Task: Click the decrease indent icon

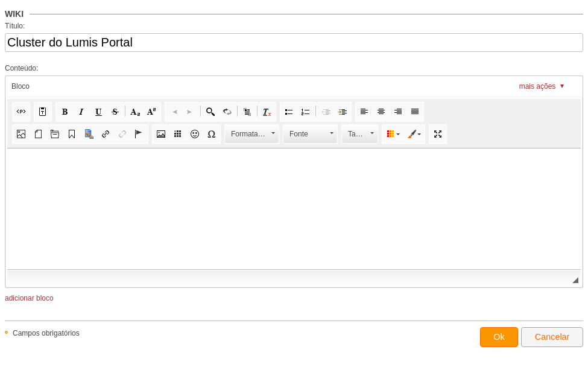Action: 326,112
